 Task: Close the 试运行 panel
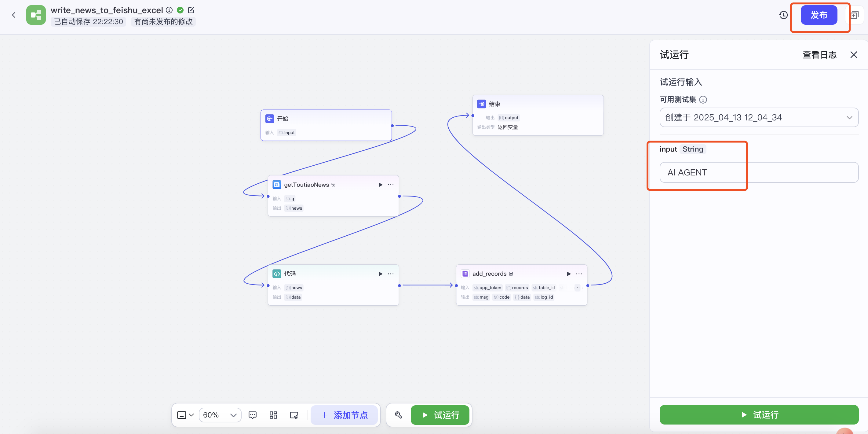click(x=854, y=55)
